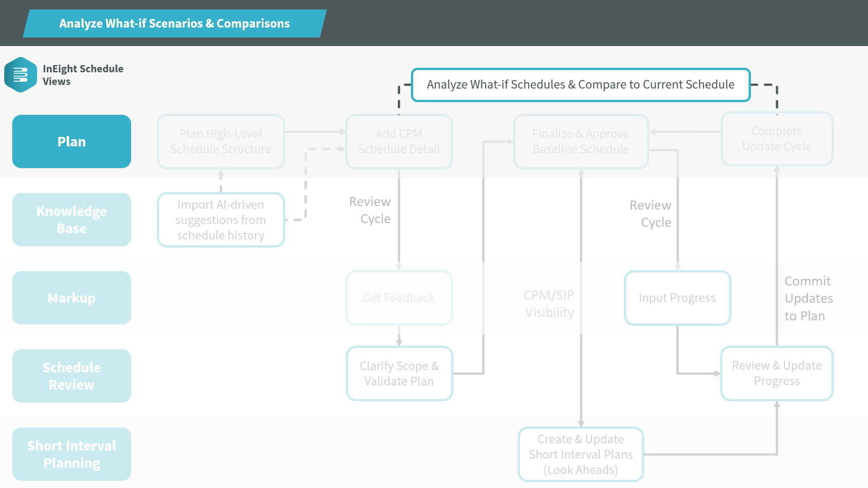This screenshot has width=868, height=488.
Task: Click the Commit Updates to Plan label
Action: pyautogui.click(x=808, y=298)
